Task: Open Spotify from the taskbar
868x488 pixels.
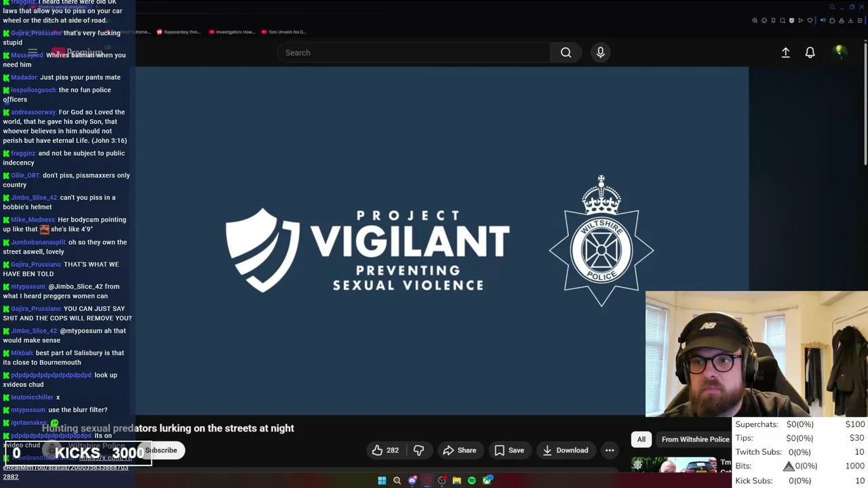Action: [471, 481]
